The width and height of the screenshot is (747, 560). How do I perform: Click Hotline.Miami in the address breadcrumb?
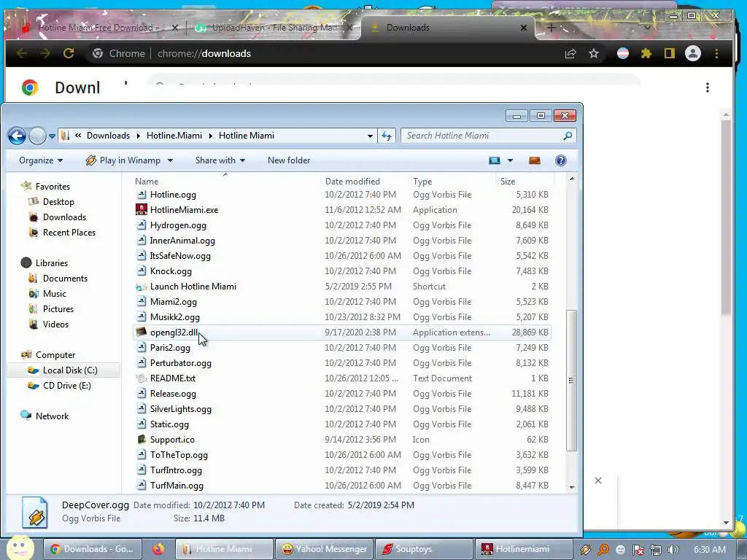click(174, 136)
